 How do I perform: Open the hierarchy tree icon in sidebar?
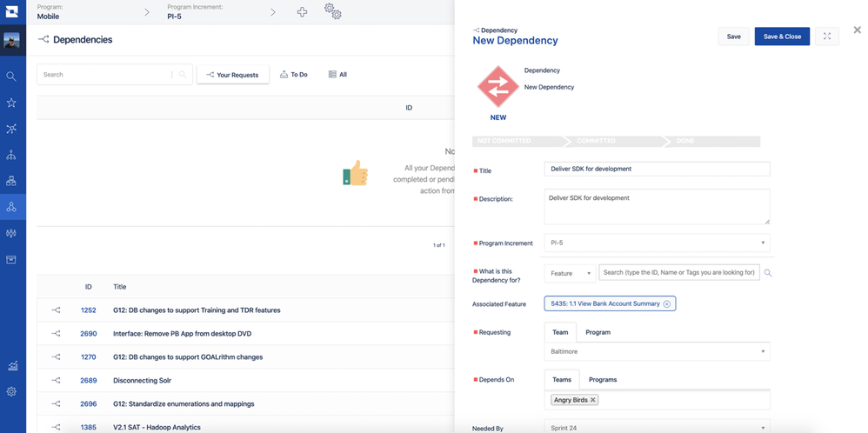[11, 155]
